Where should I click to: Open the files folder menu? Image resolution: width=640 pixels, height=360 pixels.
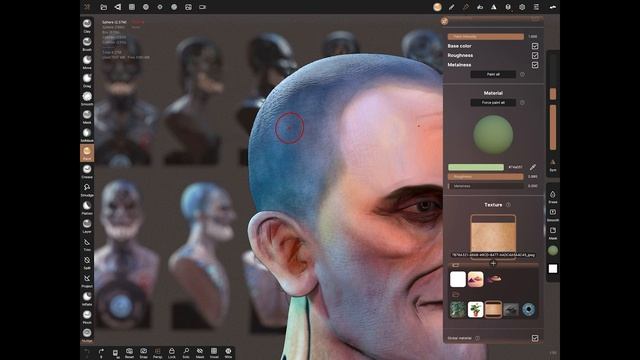pos(104,7)
